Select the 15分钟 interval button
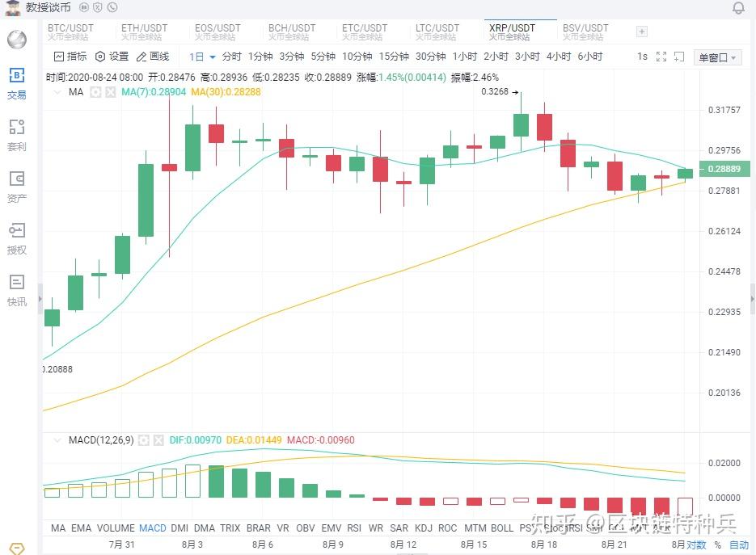The width and height of the screenshot is (756, 555). click(x=394, y=57)
